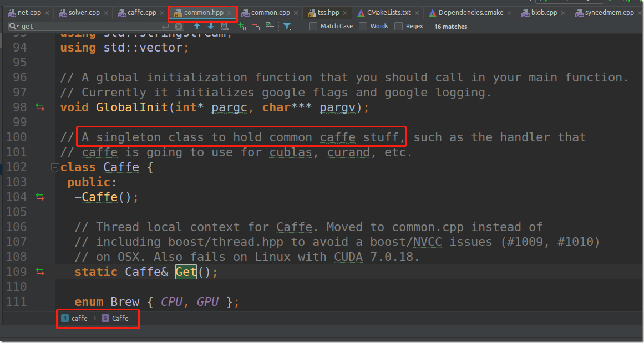
Task: Close the CMakeLists.txt tab
Action: (417, 13)
